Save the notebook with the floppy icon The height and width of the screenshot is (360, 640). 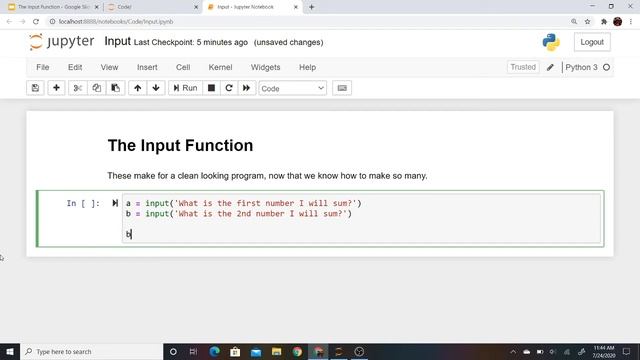click(35, 88)
